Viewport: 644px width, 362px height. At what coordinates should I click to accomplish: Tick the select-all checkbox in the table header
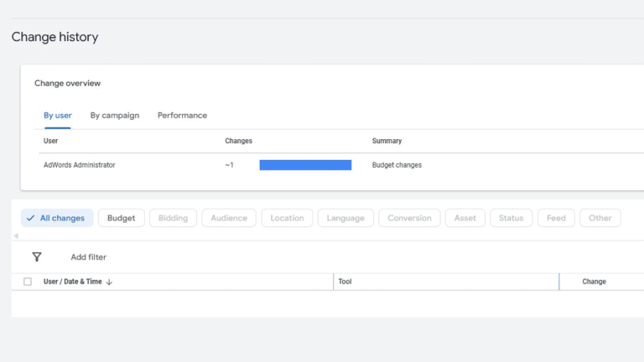click(28, 282)
